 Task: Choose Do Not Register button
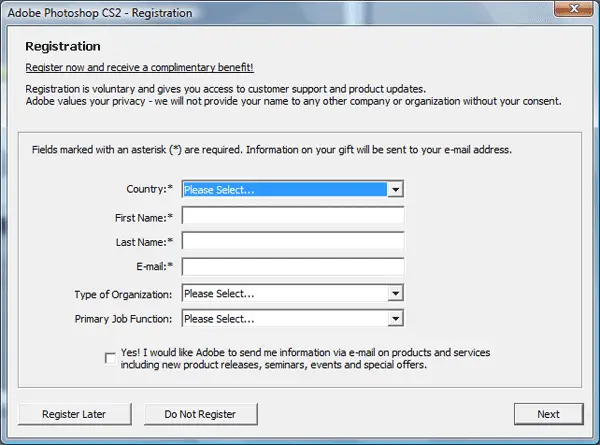(201, 414)
